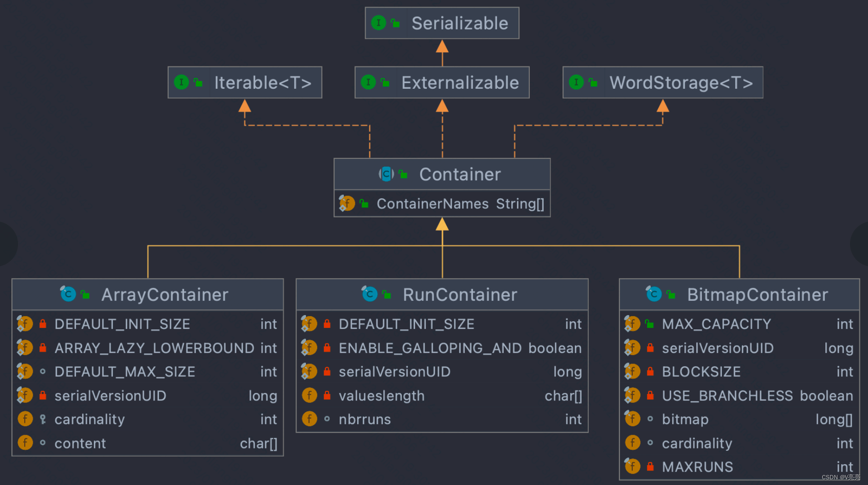Click the class icon on ArrayContainer
This screenshot has width=868, height=485.
[68, 294]
